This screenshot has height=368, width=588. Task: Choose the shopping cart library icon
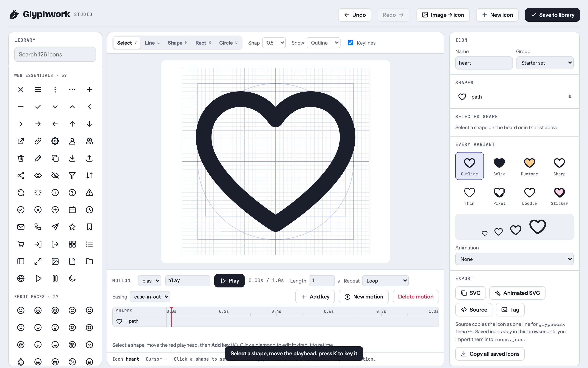(21, 244)
